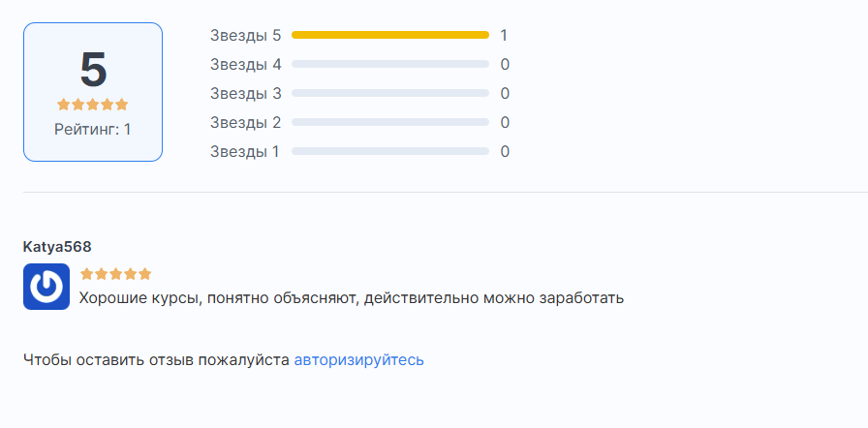Image resolution: width=868 pixels, height=428 pixels.
Task: Click the Звезды 1 rating bar
Action: (390, 151)
